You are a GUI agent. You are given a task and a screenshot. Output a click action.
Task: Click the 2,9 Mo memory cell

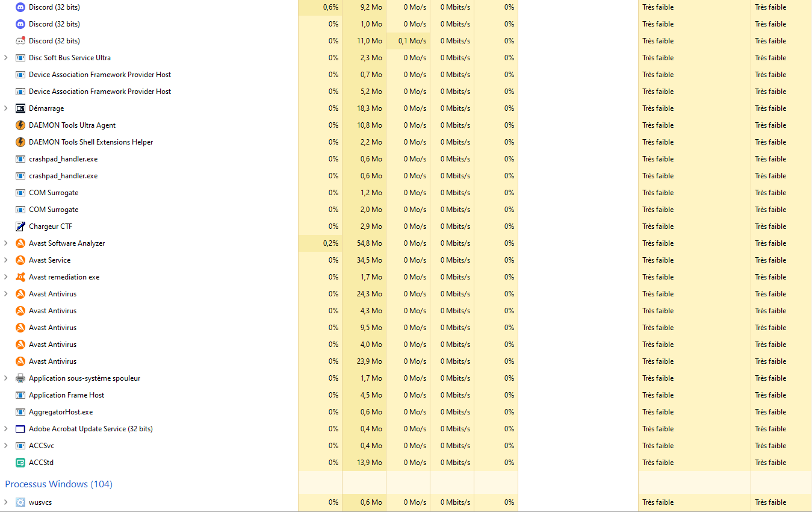click(364, 226)
